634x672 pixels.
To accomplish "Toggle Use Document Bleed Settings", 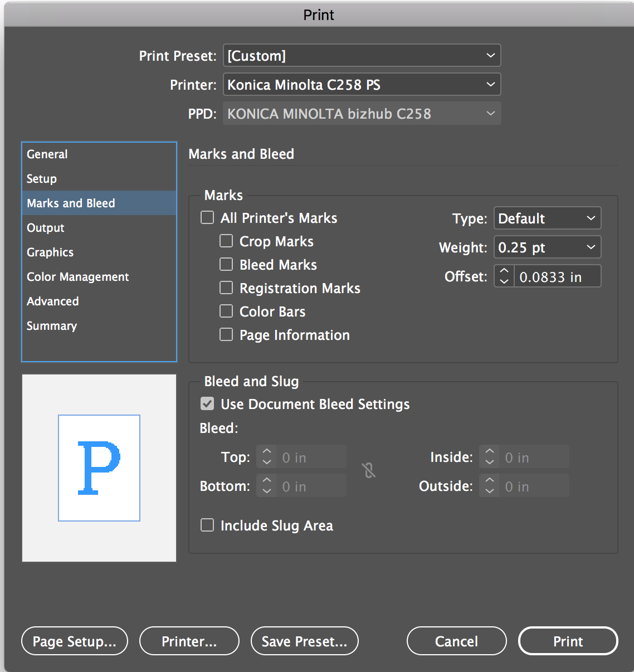I will point(207,403).
